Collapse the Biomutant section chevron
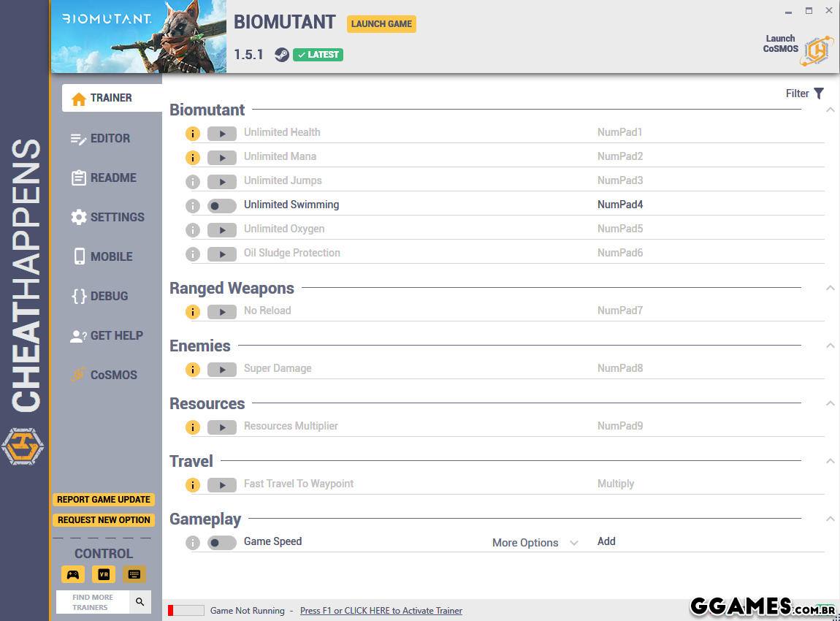Image resolution: width=840 pixels, height=621 pixels. coord(830,110)
